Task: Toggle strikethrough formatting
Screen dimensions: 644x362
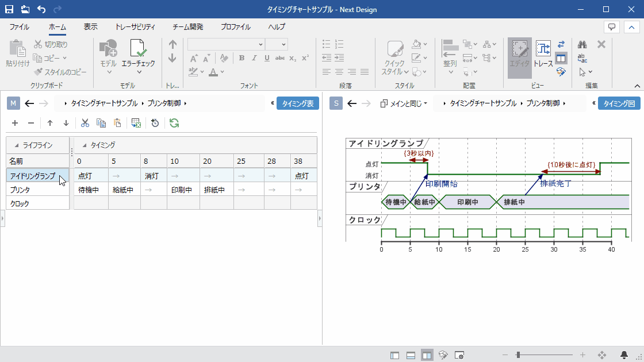Action: (279, 58)
